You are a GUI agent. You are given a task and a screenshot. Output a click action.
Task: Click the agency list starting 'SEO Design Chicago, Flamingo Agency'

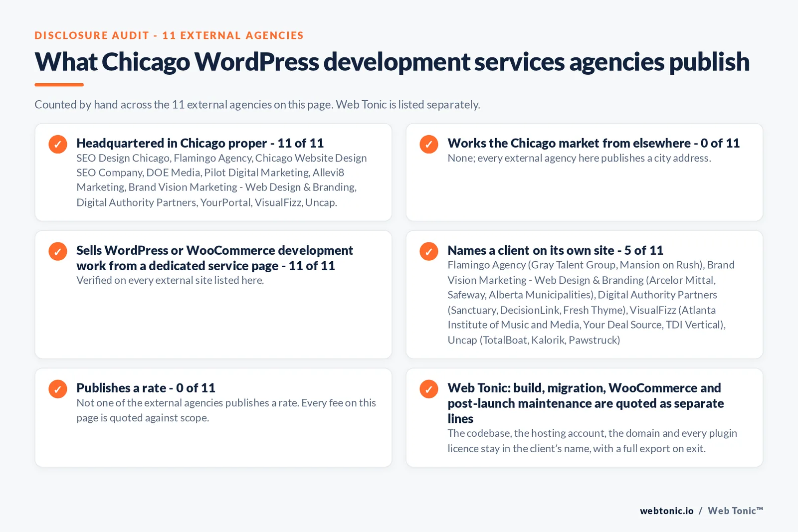[221, 180]
